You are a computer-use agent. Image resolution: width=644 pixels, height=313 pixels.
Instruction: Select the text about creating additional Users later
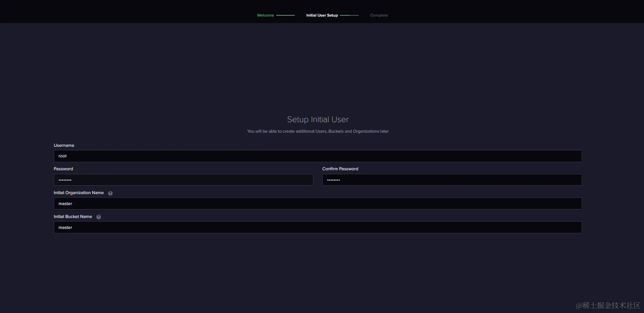coord(318,131)
